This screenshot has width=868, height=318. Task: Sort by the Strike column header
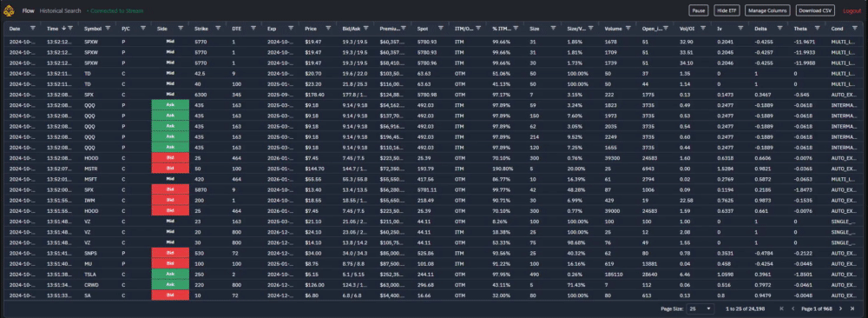coord(201,29)
